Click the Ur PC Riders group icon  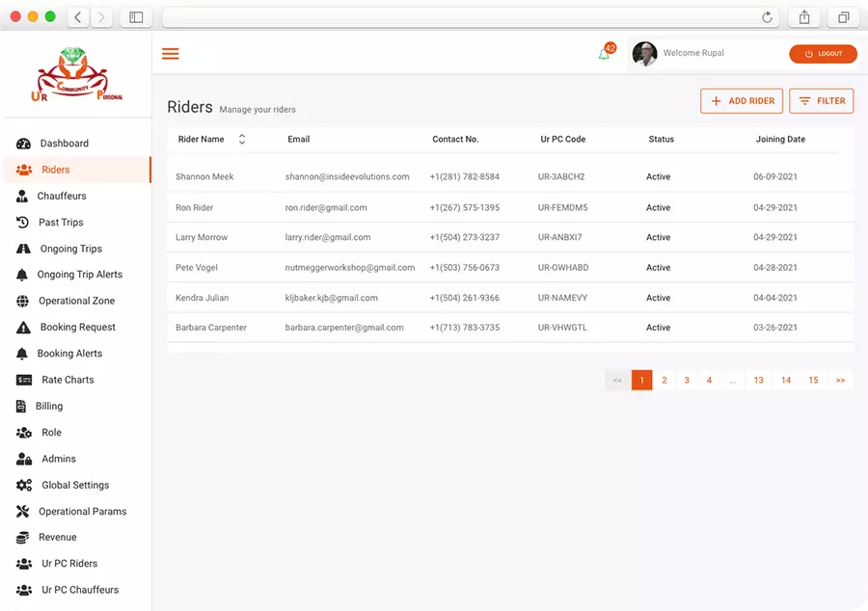(x=24, y=564)
